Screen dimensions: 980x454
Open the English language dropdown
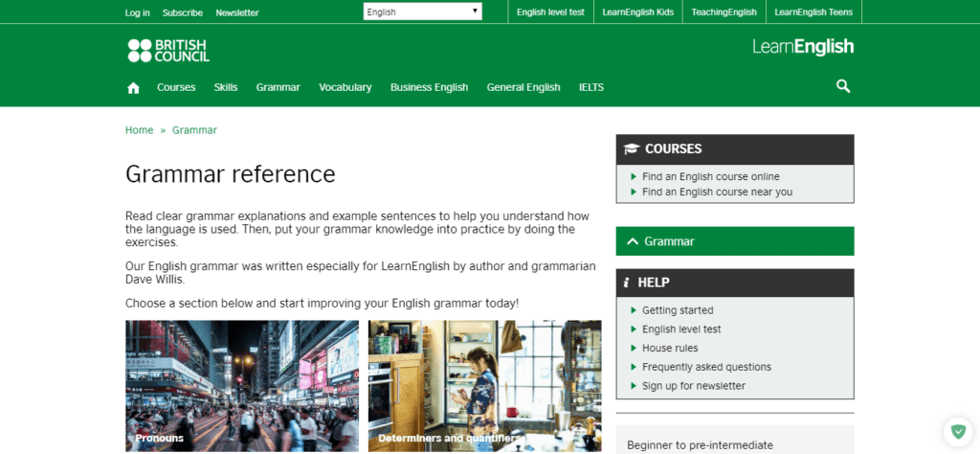(422, 11)
